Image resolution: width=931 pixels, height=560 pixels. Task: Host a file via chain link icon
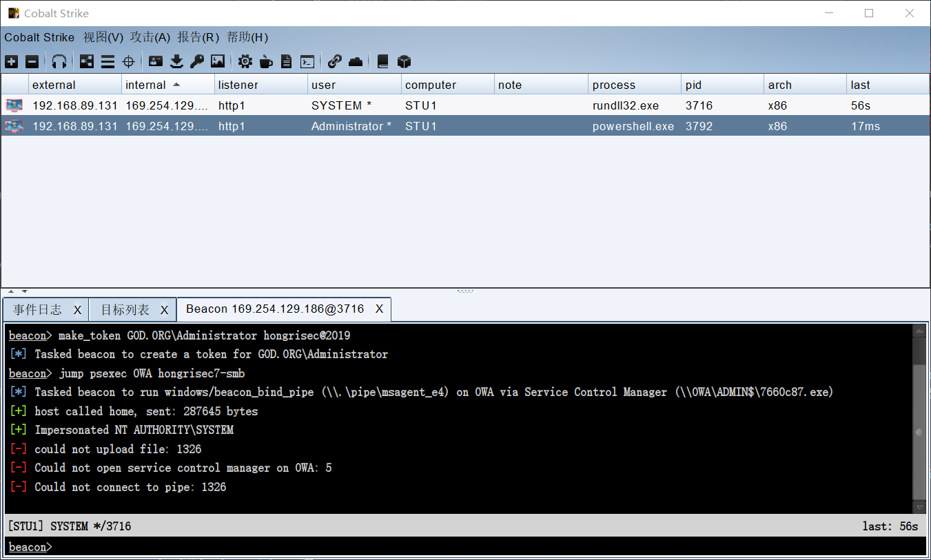[x=335, y=62]
